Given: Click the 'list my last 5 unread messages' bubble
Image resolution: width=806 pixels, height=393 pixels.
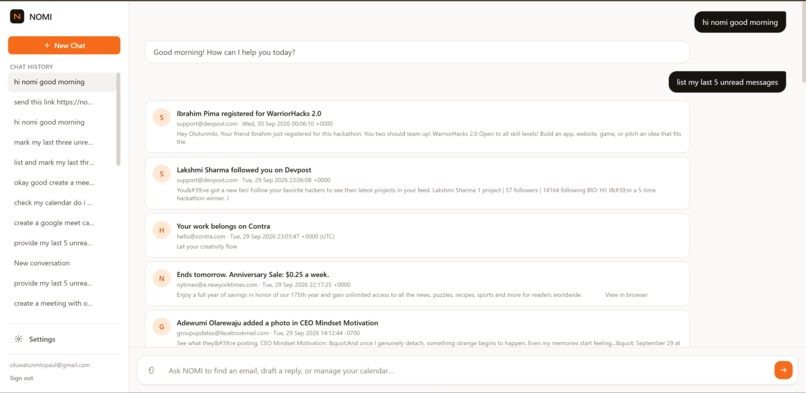Looking at the screenshot, I should pyautogui.click(x=727, y=82).
